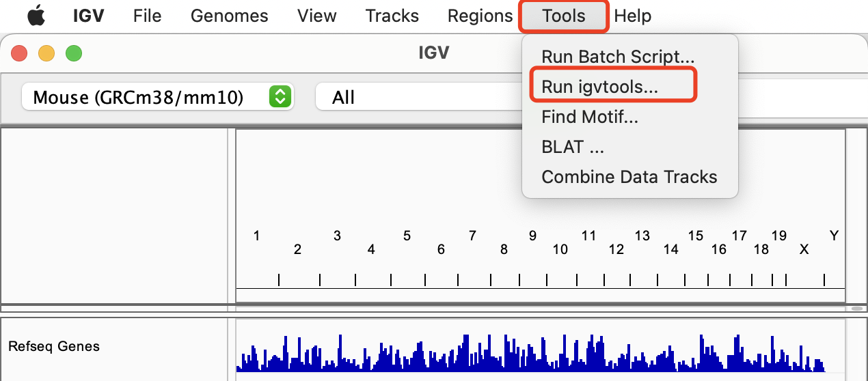Click chromosome 13 label in ruler
868x381 pixels.
click(642, 236)
